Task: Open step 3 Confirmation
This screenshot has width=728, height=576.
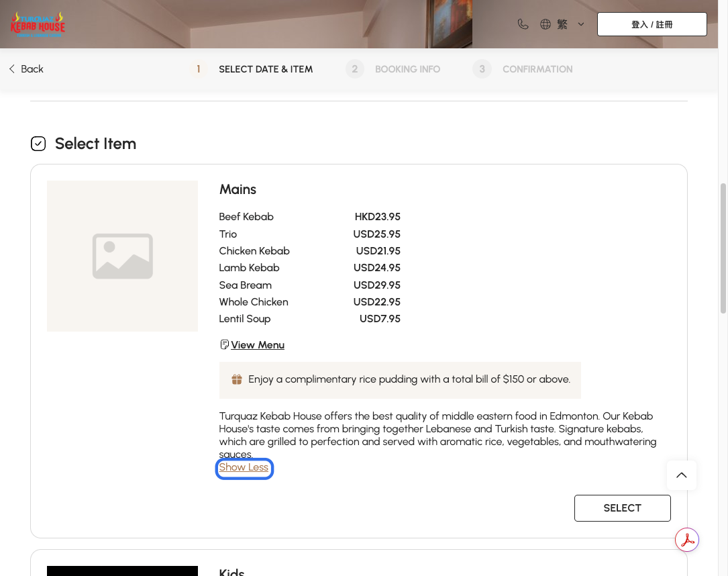Action: click(x=522, y=69)
